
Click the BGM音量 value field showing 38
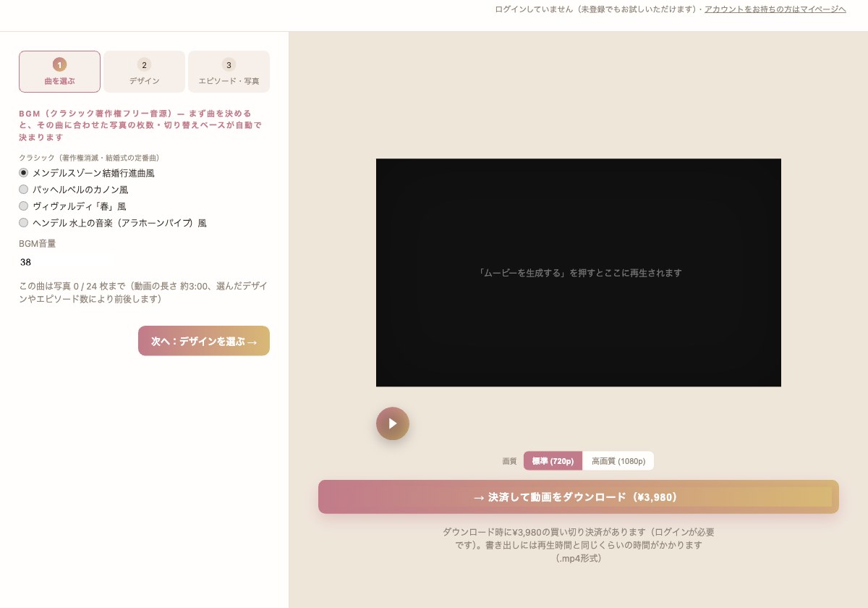pos(67,262)
